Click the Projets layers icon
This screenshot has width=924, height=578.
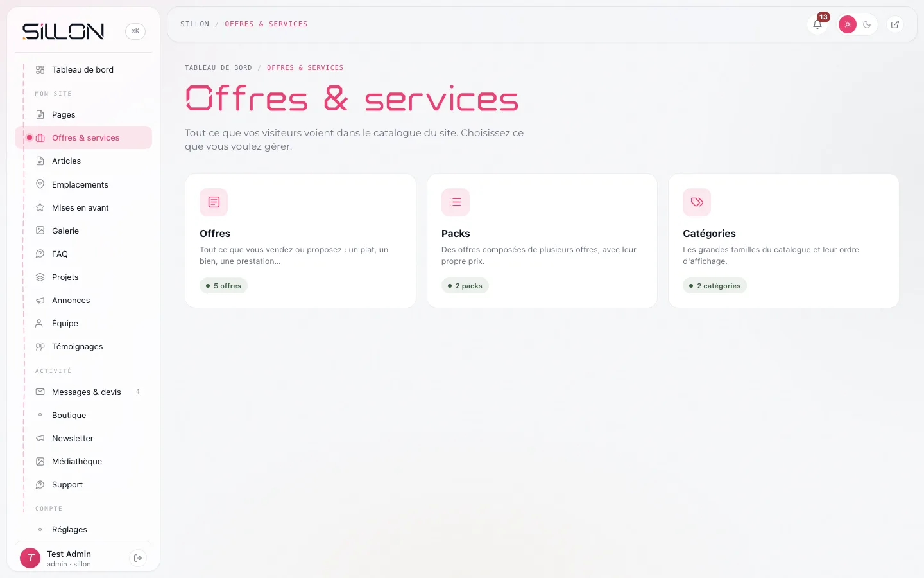click(40, 277)
